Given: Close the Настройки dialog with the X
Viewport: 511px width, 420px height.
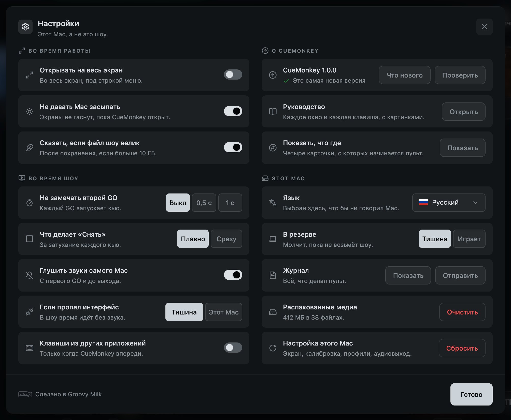Looking at the screenshot, I should pos(485,27).
